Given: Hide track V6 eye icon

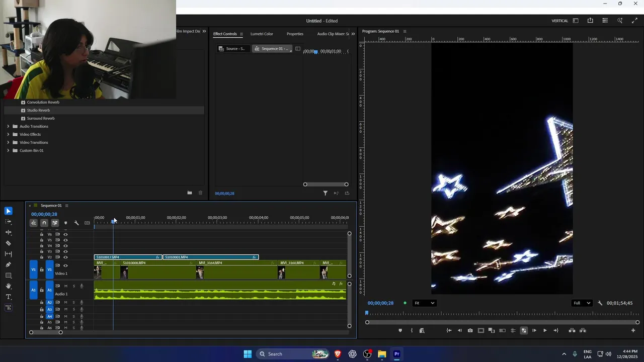Looking at the screenshot, I should click(x=65, y=234).
